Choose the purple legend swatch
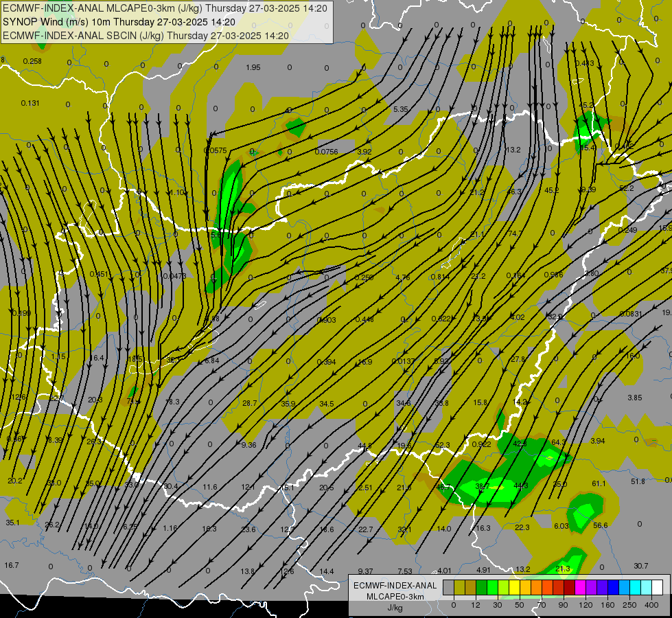This screenshot has height=618, width=672. (592, 587)
